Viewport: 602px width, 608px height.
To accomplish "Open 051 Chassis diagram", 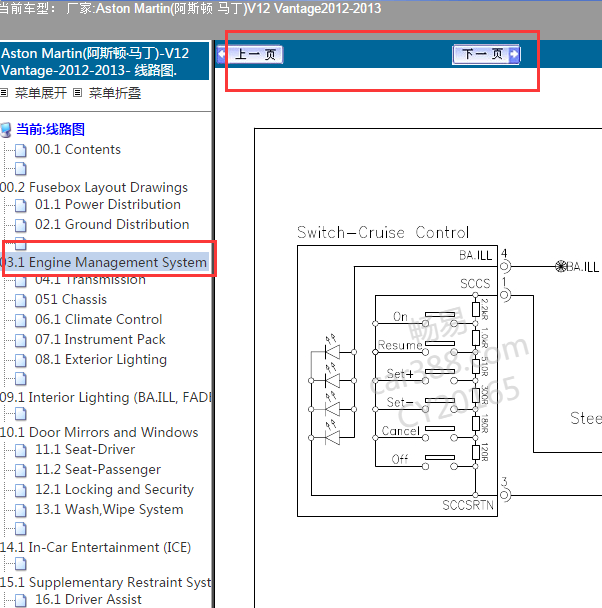I will point(71,299).
